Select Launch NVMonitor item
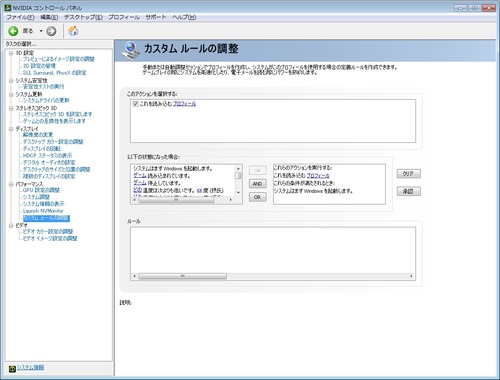 43,211
